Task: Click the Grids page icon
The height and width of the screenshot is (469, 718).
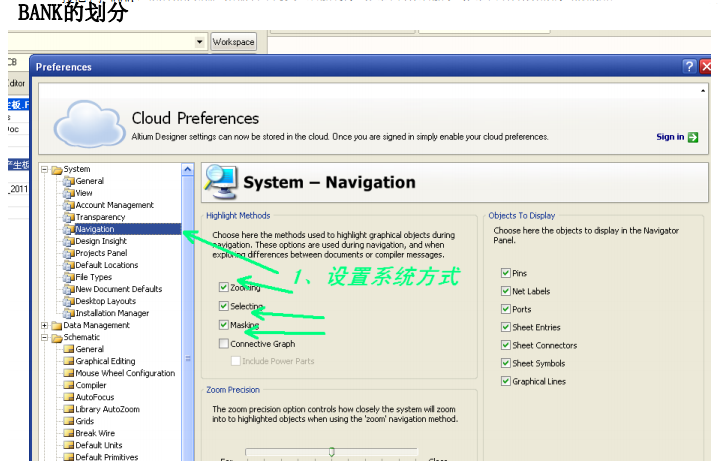Action: click(69, 421)
